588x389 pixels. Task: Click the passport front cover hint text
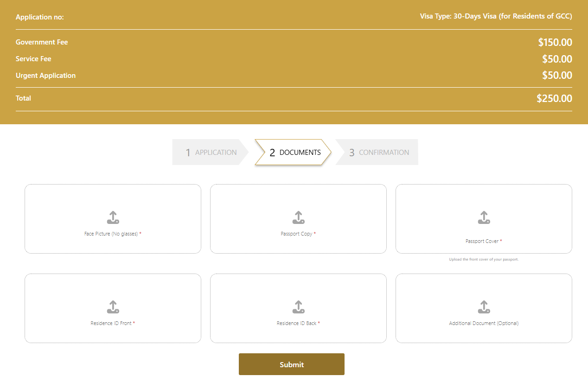(484, 260)
